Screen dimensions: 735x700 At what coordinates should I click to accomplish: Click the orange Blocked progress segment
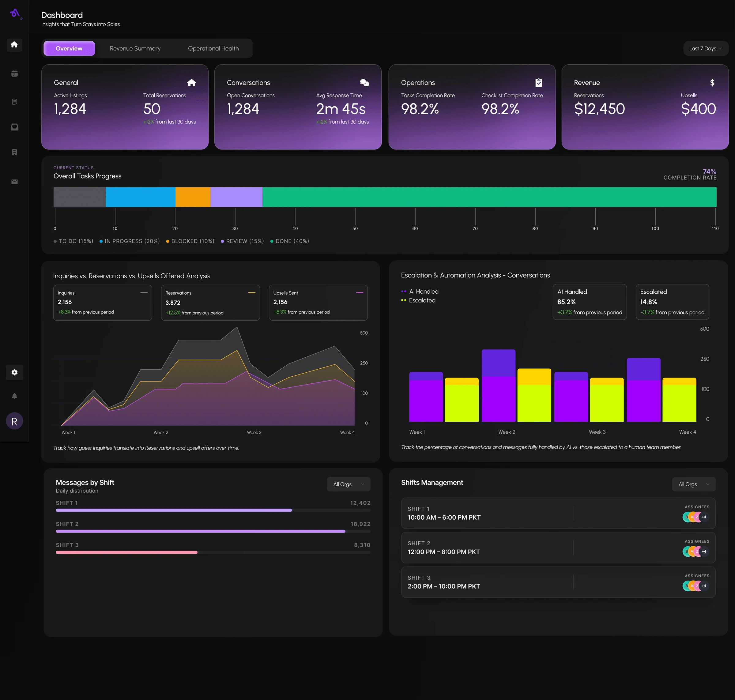[193, 197]
